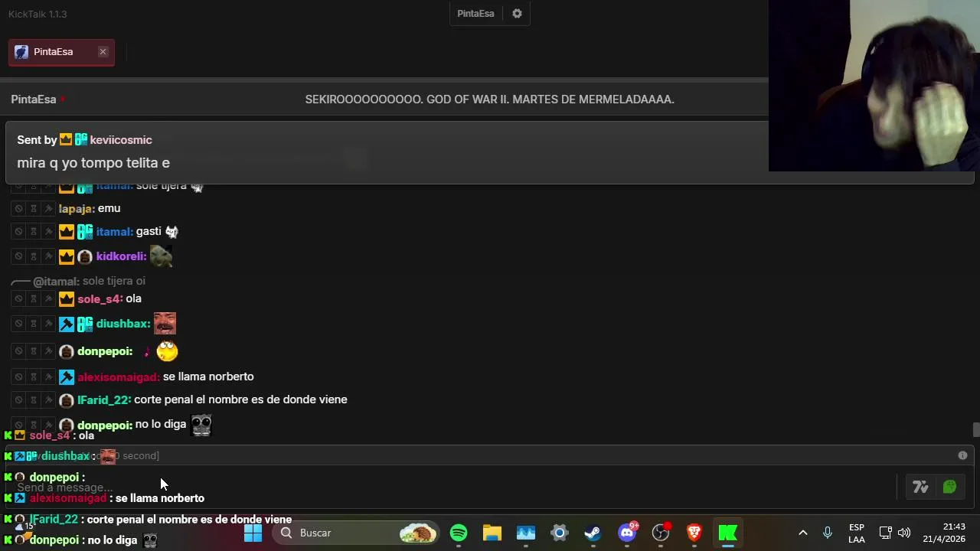This screenshot has height=551, width=980.
Task: Click the PintaEsa title bar button
Action: point(475,14)
